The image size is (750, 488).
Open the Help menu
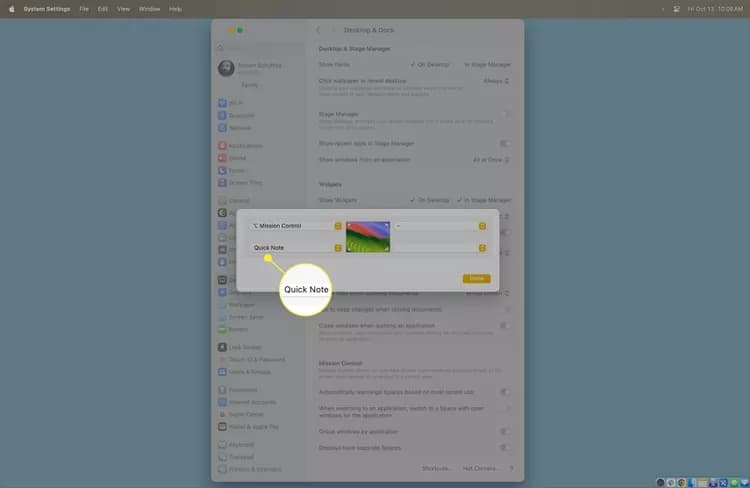[175, 9]
